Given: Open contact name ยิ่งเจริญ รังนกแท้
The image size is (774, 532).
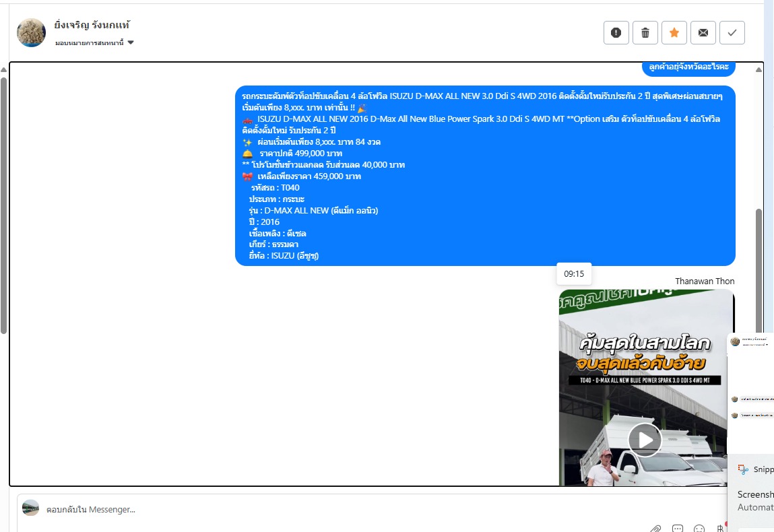Looking at the screenshot, I should coord(92,25).
